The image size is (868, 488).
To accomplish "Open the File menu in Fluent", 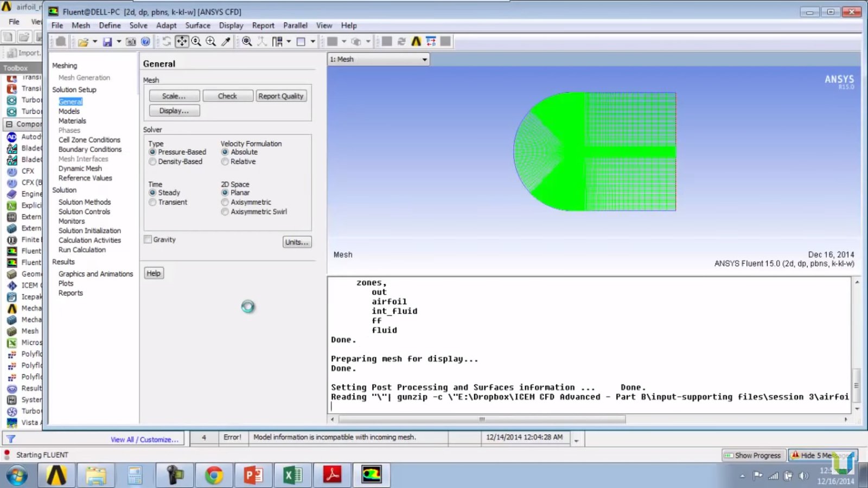I will click(x=57, y=25).
